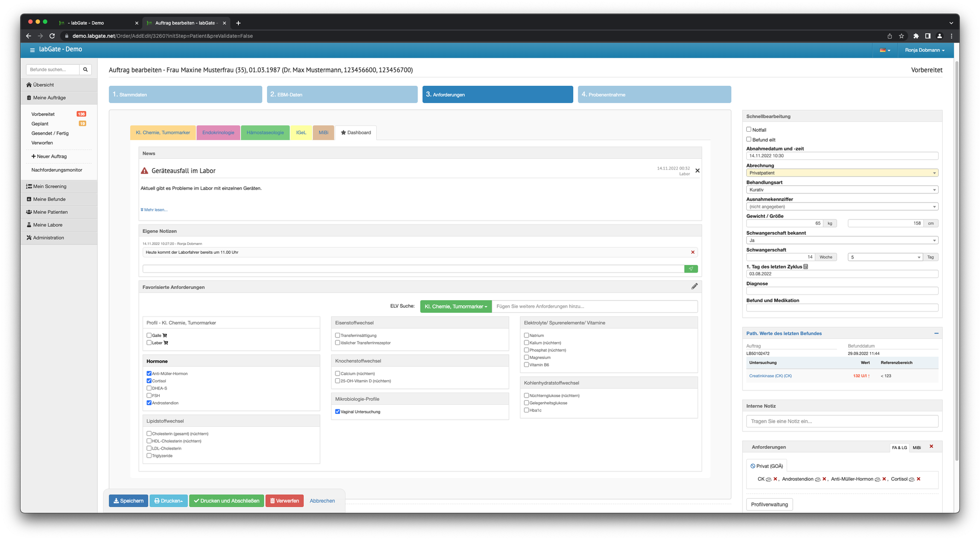This screenshot has width=980, height=540.
Task: Check the Natrium checkbox
Action: click(x=526, y=335)
